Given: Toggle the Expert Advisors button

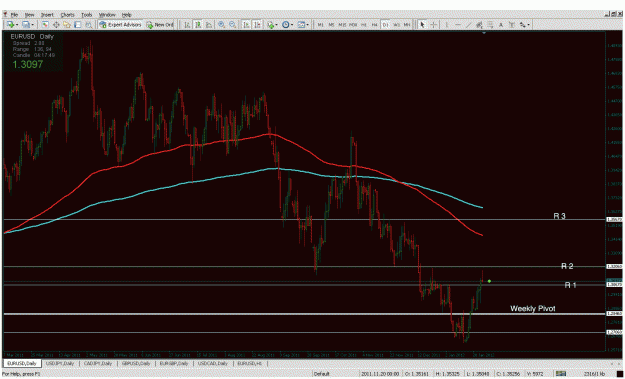Looking at the screenshot, I should click(120, 25).
